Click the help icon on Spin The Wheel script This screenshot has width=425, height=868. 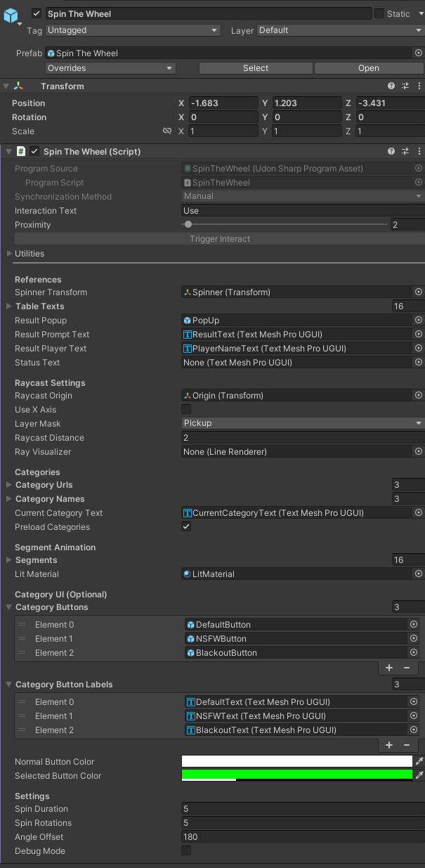pos(391,151)
